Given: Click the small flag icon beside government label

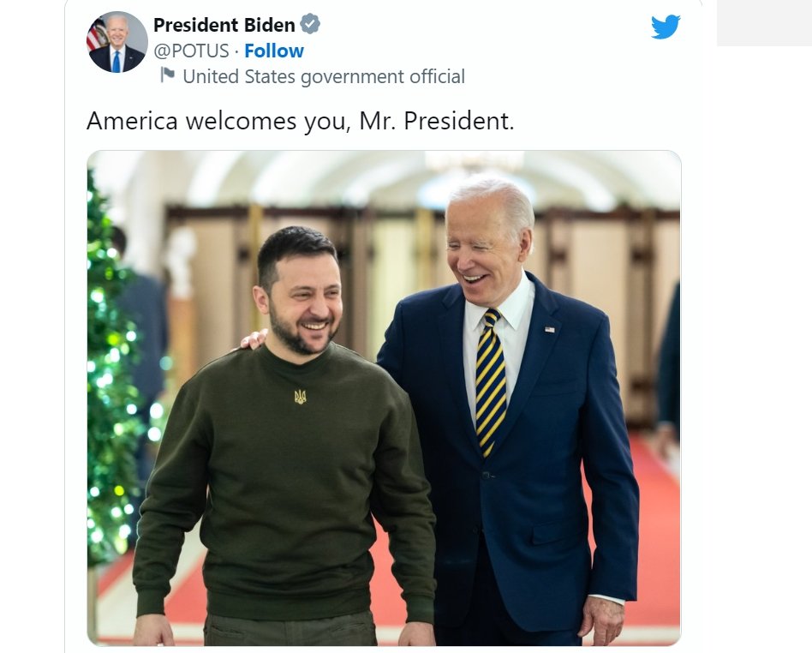Looking at the screenshot, I should tap(167, 75).
